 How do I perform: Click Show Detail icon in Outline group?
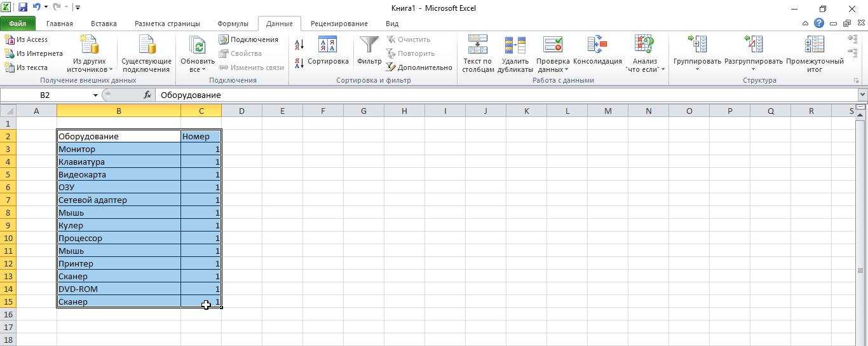pos(853,39)
